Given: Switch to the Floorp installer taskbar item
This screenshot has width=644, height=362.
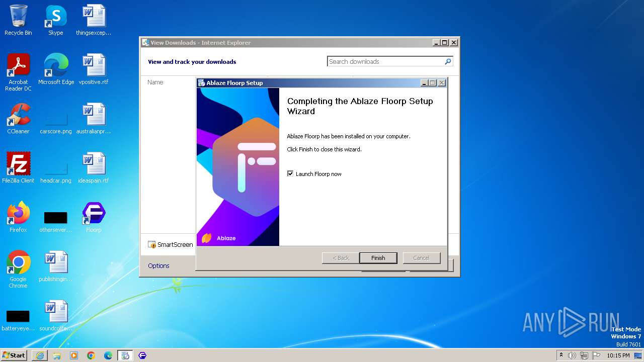Looking at the screenshot, I should point(125,355).
